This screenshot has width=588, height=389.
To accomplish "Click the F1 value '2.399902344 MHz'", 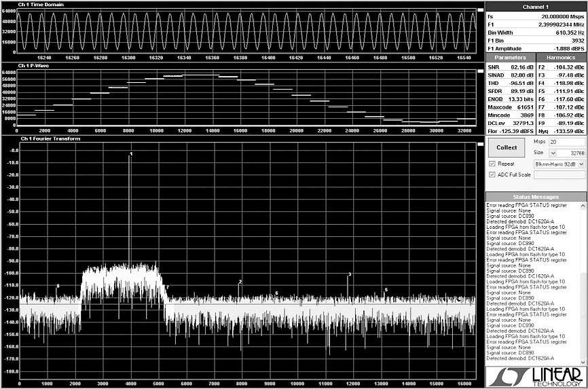I will pyautogui.click(x=562, y=24).
